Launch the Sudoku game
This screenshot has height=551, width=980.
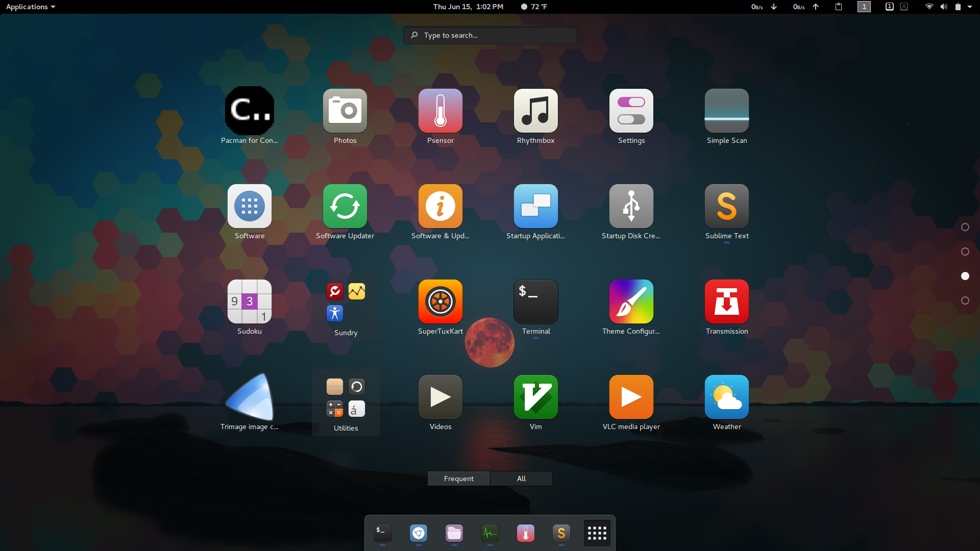pos(250,302)
